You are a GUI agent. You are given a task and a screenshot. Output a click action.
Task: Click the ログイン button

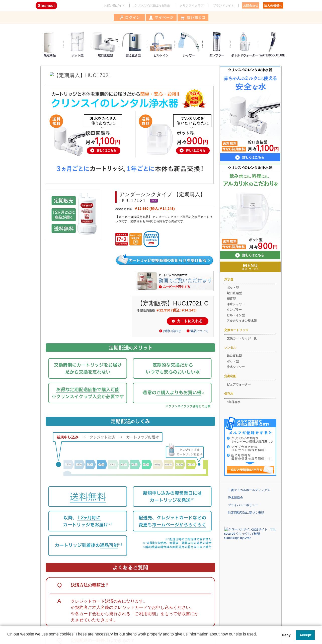point(129,18)
